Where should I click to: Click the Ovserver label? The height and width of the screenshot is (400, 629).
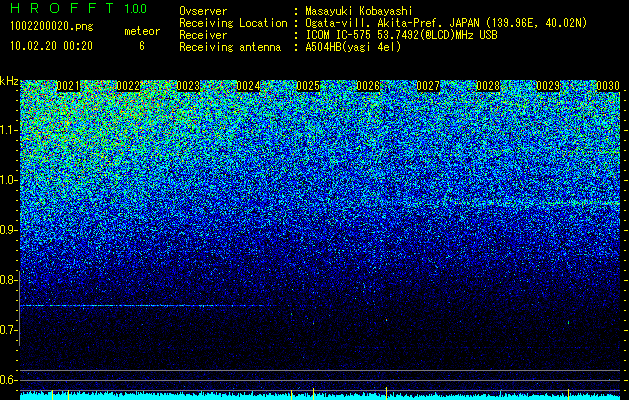pos(203,11)
